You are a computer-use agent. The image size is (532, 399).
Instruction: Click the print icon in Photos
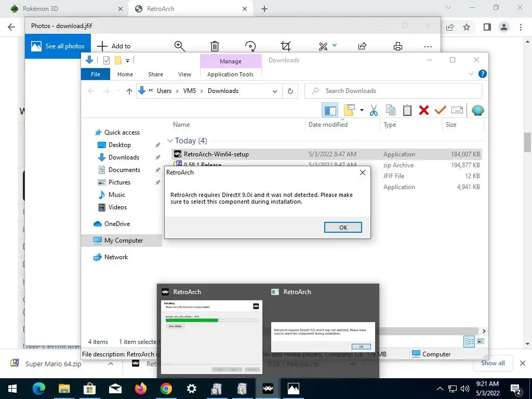(x=397, y=46)
